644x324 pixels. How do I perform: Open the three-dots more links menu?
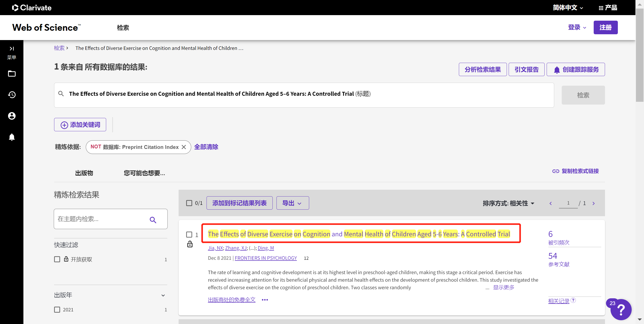(x=265, y=300)
